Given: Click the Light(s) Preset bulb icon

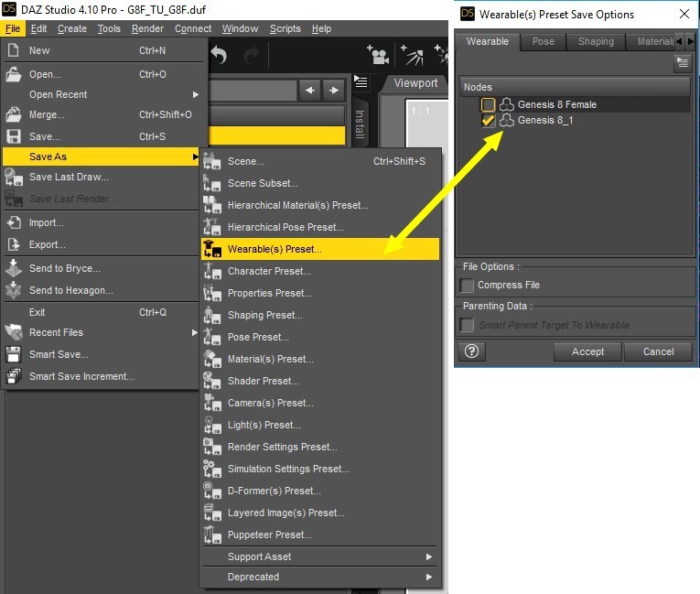Looking at the screenshot, I should [211, 425].
